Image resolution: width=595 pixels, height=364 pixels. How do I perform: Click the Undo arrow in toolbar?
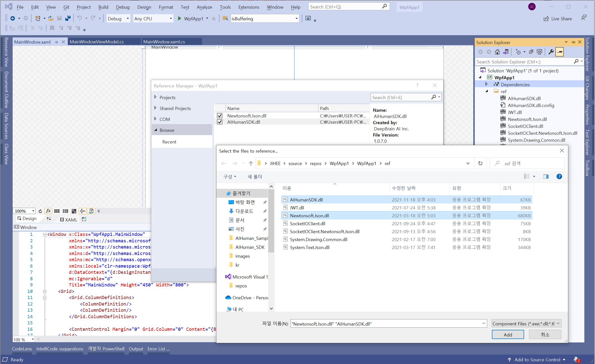(x=79, y=18)
